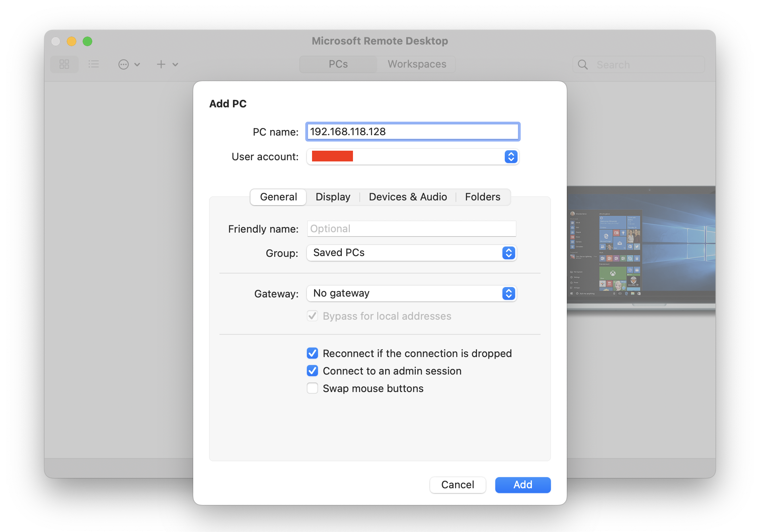Toggle Reconnect if the connection is dropped

[x=312, y=353]
